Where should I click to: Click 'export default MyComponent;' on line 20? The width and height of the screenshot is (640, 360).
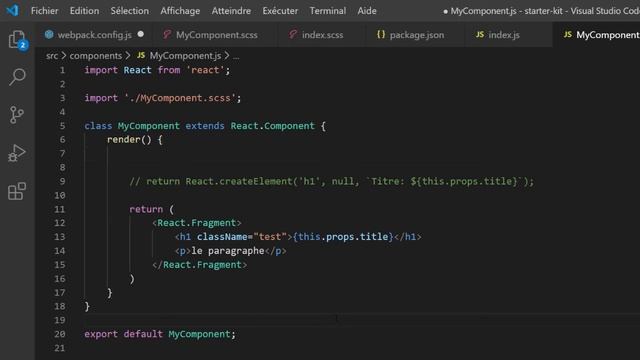tap(160, 334)
